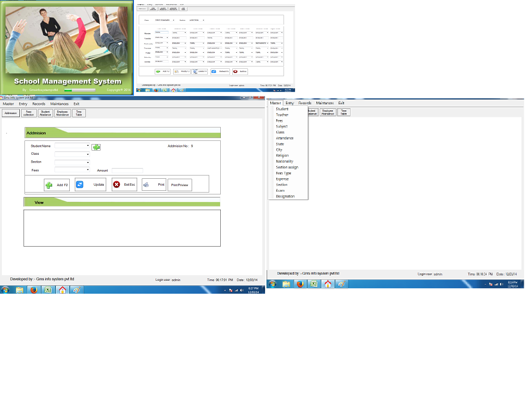Click Start orb in Master menu window taskbar
Viewport: 532px width, 399px height.
[272, 284]
